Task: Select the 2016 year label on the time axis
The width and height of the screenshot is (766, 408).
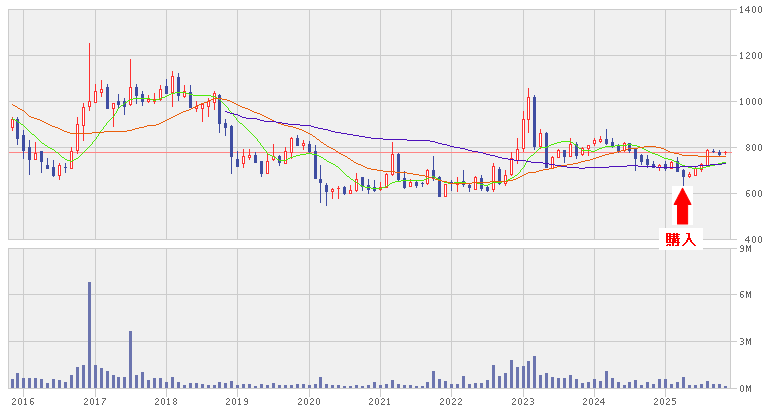Action: click(x=23, y=401)
